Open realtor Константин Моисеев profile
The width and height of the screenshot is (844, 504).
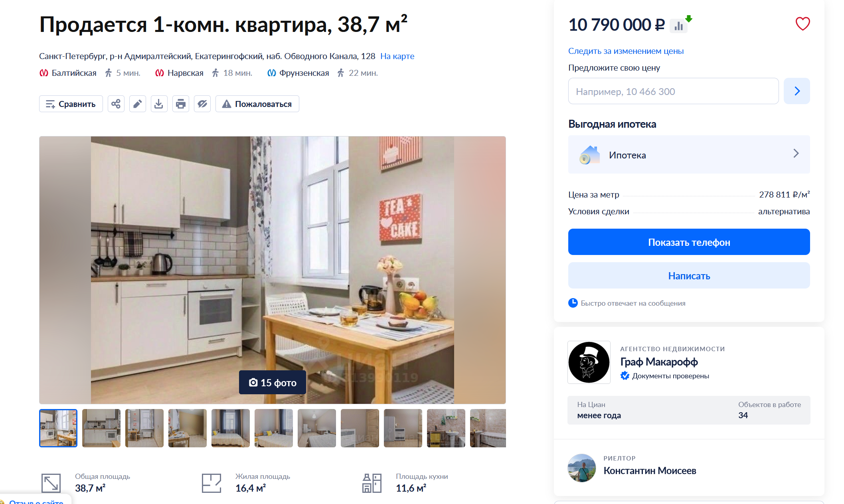coord(650,471)
